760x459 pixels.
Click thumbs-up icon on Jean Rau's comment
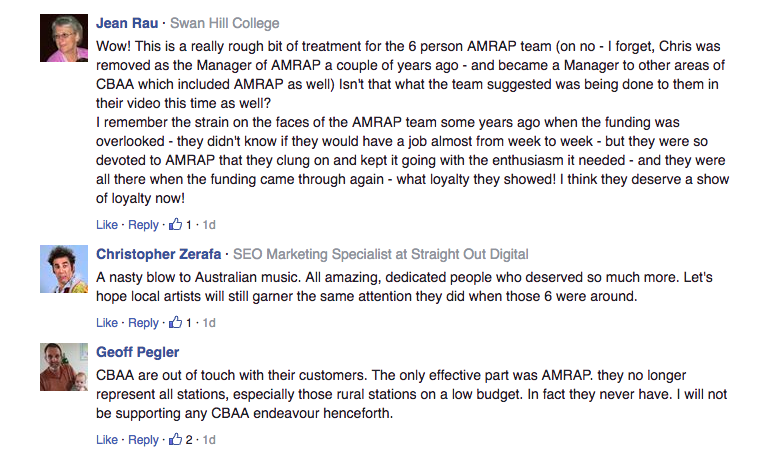click(x=175, y=224)
